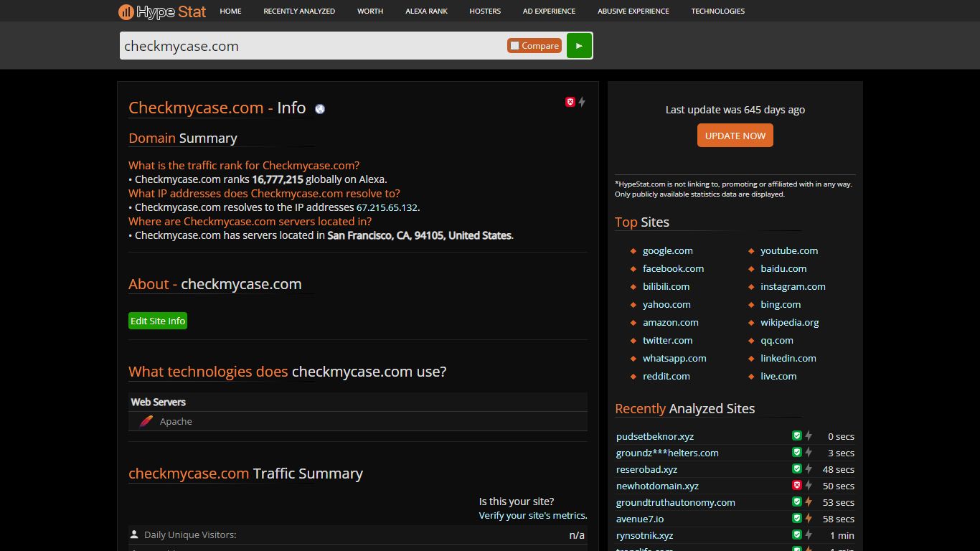The image size is (980, 551).
Task: Open pudsetbeknor.xyz in Recently Analyzed Sites
Action: point(655,436)
